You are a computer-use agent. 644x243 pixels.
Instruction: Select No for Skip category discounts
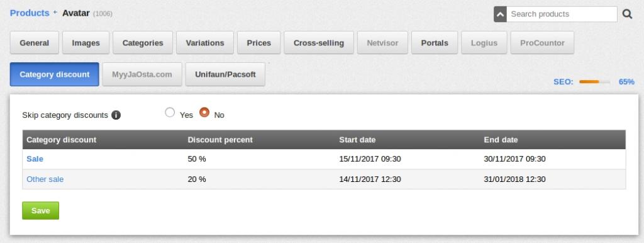point(204,112)
